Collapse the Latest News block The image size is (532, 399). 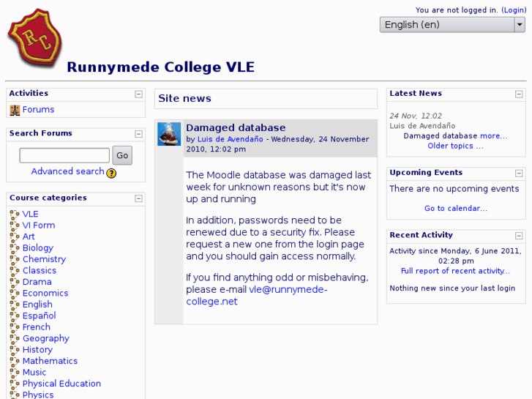tap(519, 94)
